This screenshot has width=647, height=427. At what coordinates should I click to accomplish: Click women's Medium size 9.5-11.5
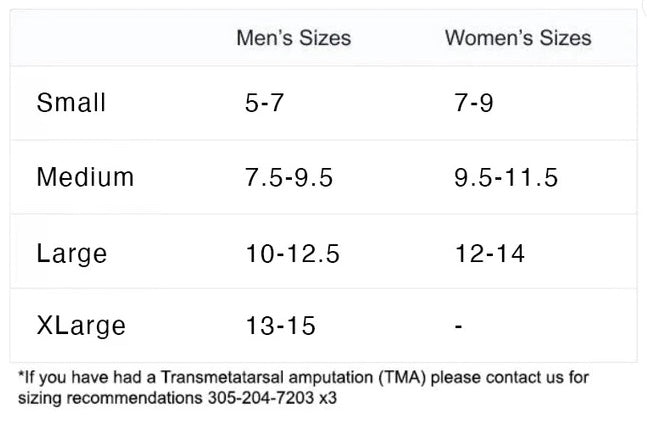[505, 178]
